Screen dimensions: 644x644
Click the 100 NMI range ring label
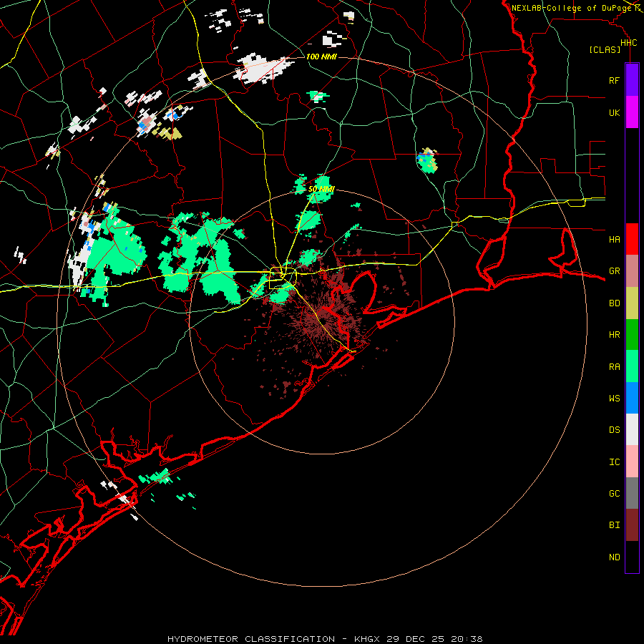coord(321,57)
